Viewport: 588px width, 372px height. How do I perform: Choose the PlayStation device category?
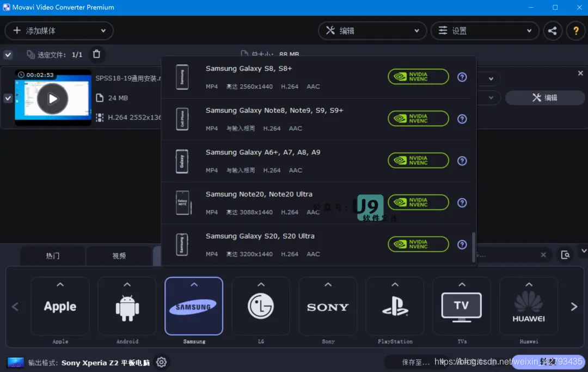coord(395,307)
